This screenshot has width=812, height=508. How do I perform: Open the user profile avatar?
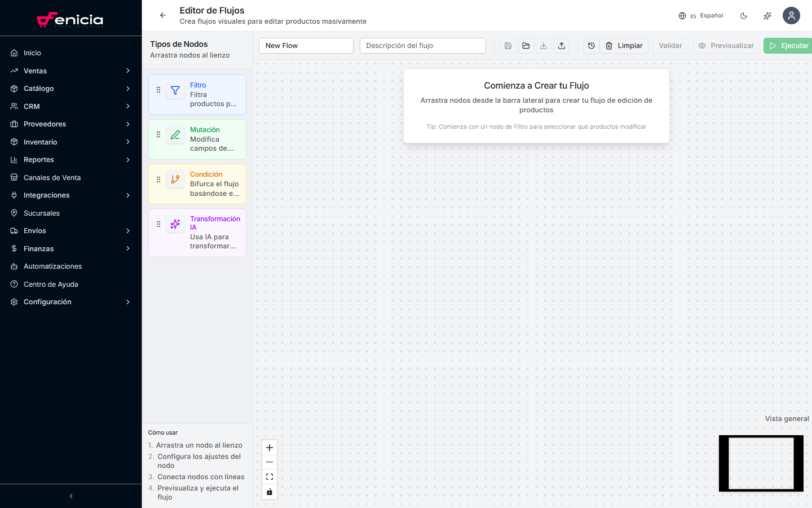[791, 16]
